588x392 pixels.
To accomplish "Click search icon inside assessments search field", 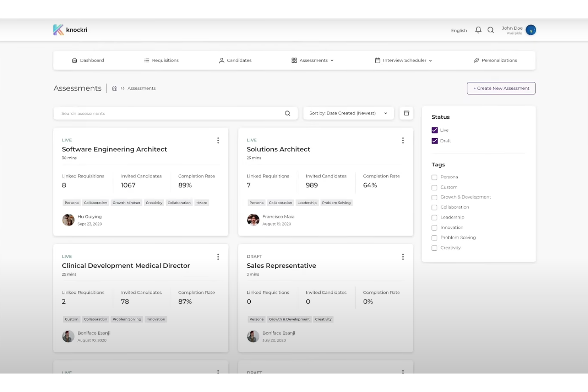I will [287, 113].
